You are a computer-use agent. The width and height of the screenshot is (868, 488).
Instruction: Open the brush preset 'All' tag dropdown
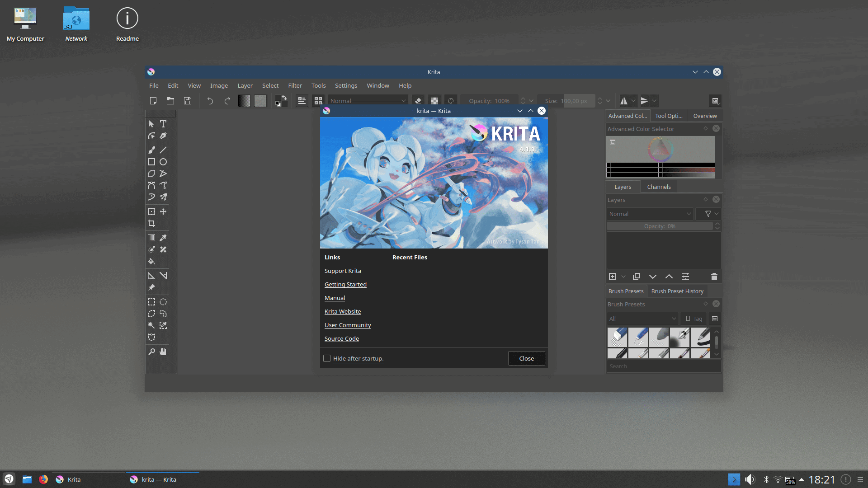642,319
